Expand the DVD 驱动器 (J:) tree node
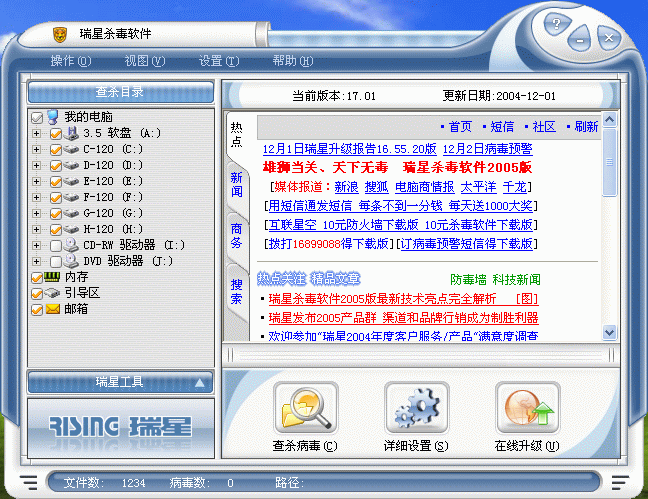Screen dimensions: 648x499 click(x=36, y=261)
